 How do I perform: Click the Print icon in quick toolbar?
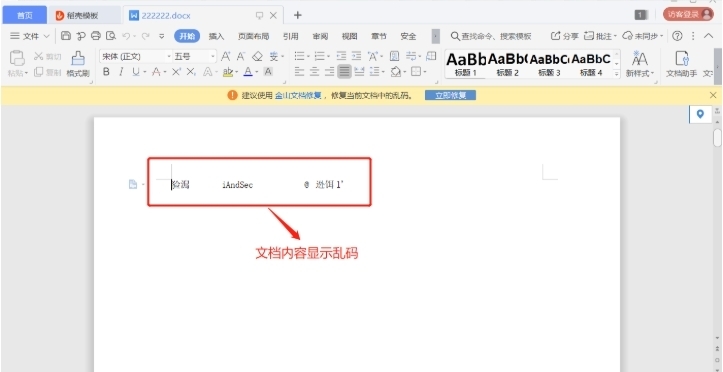96,36
